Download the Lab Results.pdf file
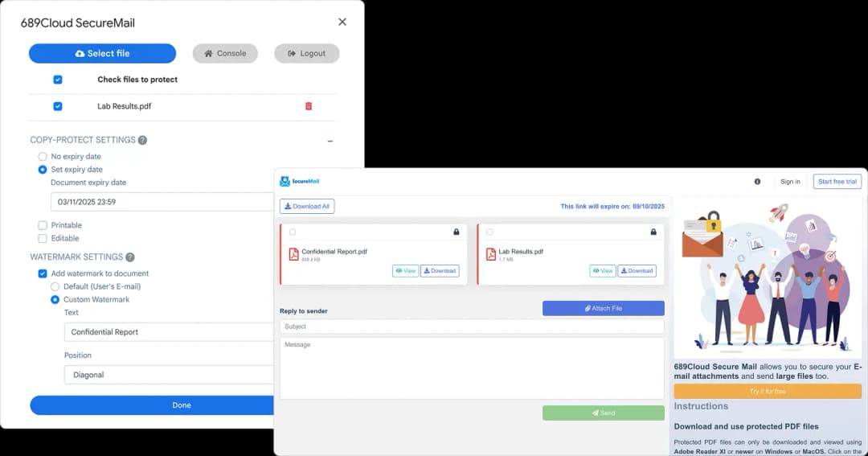 tap(637, 271)
